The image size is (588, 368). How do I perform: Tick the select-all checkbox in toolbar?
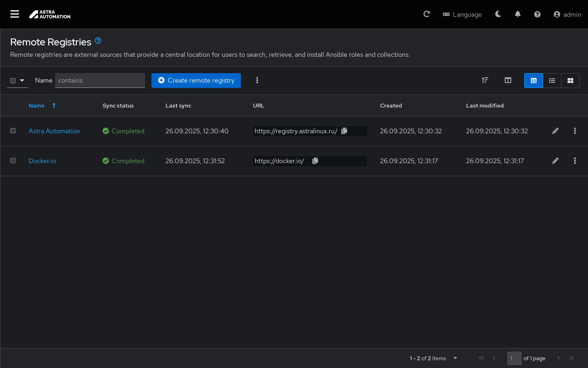13,81
